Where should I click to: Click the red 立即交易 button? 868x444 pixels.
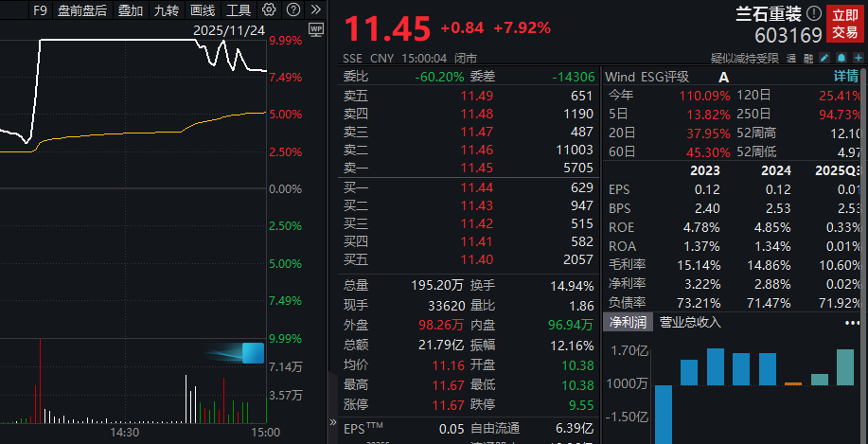tap(844, 24)
